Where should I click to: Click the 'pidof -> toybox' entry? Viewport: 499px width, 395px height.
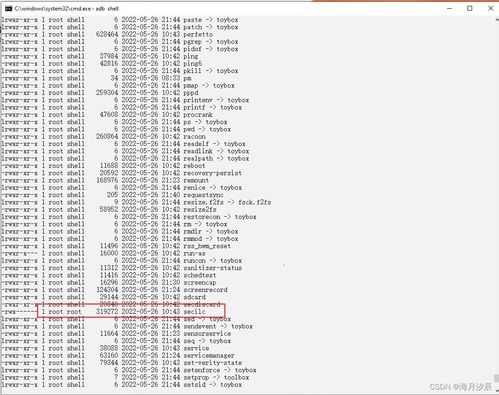click(x=211, y=49)
